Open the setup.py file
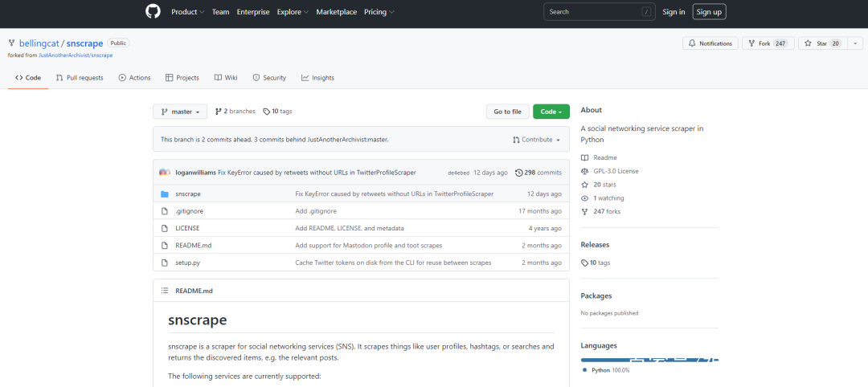This screenshot has height=387, width=868. point(187,263)
